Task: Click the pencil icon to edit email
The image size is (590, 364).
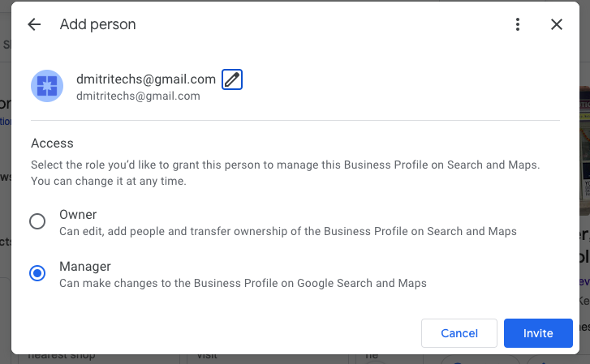Action: click(232, 79)
